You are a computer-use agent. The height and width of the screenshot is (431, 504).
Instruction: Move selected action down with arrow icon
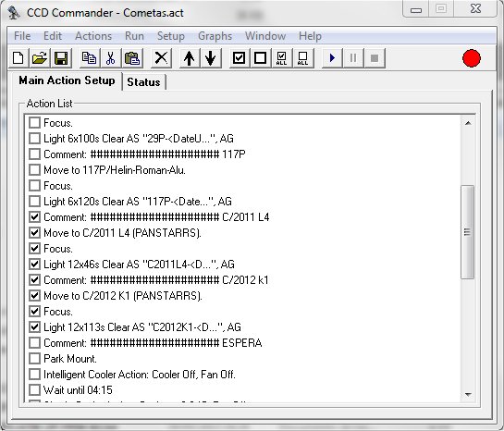(211, 58)
